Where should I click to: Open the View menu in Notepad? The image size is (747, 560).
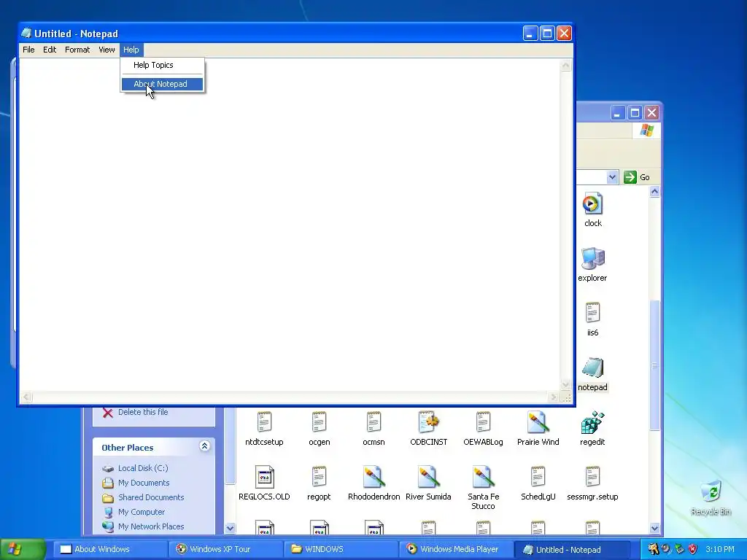[107, 50]
